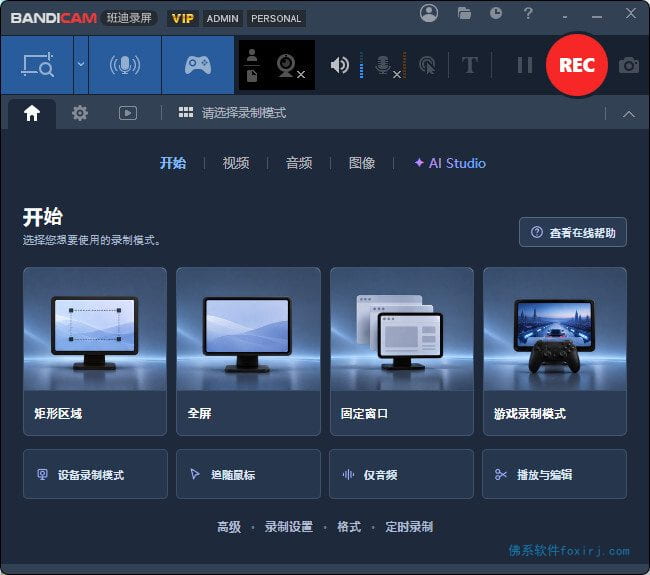Screen dimensions: 650x575
Task: Minimize window to tray dash button
Action: pos(565,17)
